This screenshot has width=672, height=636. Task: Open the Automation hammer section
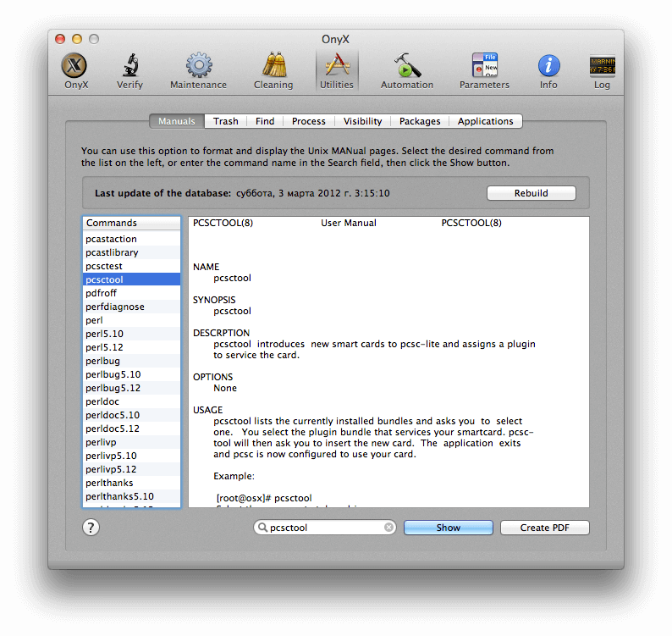(x=407, y=71)
